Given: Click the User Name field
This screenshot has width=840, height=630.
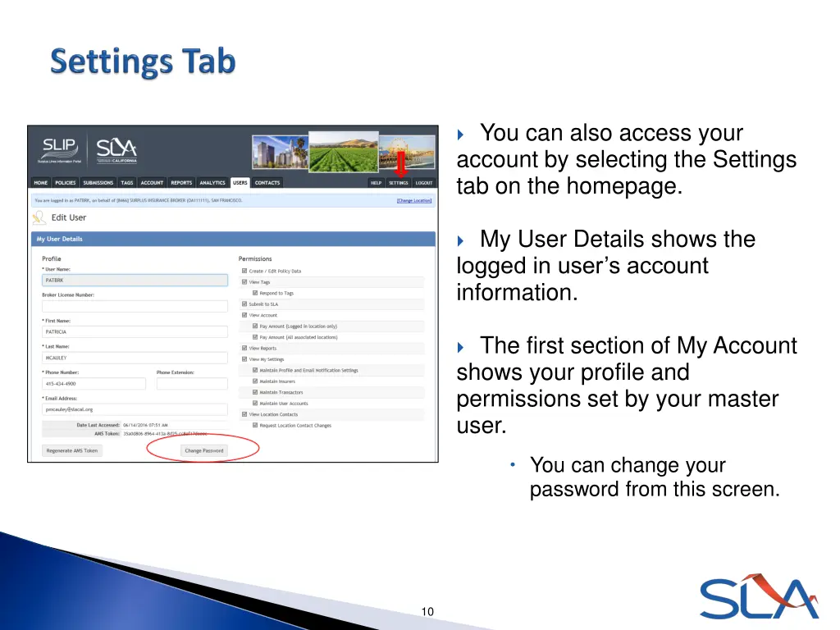Looking at the screenshot, I should [135, 281].
